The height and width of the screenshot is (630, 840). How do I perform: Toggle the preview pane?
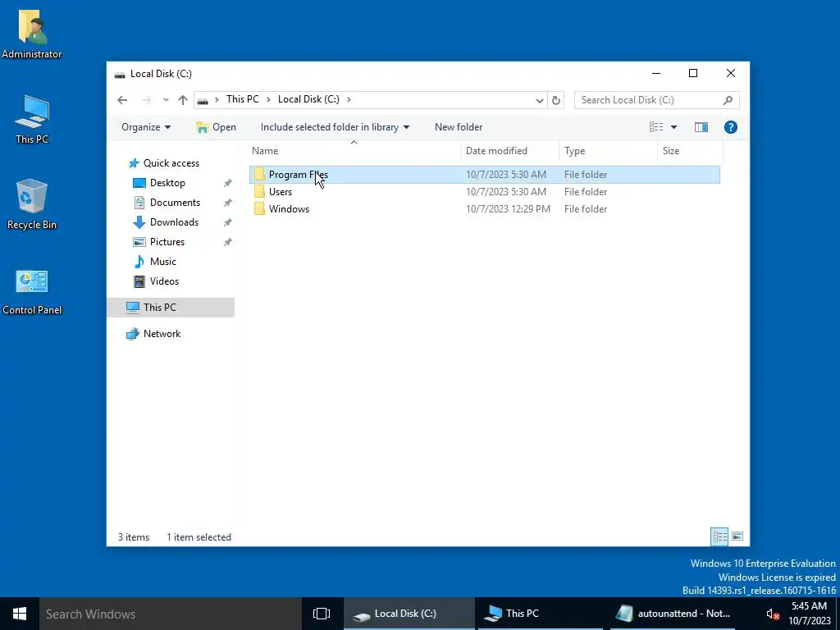(x=701, y=127)
